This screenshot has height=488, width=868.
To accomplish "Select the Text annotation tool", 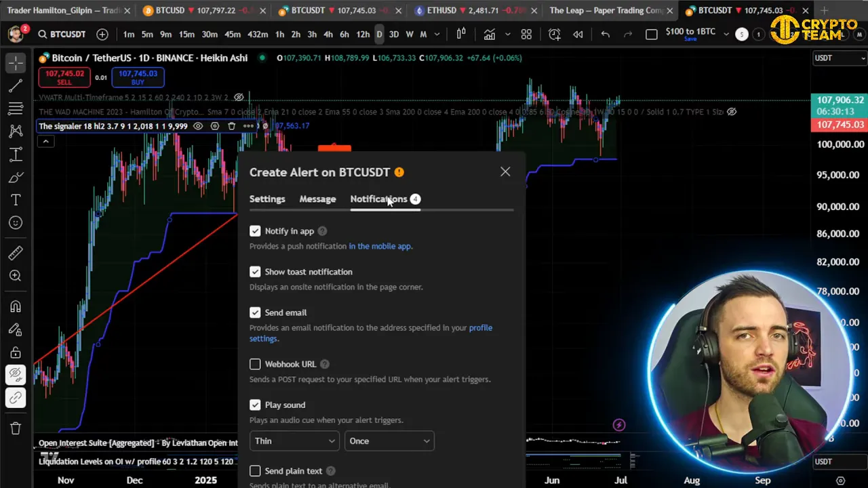I will click(x=16, y=200).
